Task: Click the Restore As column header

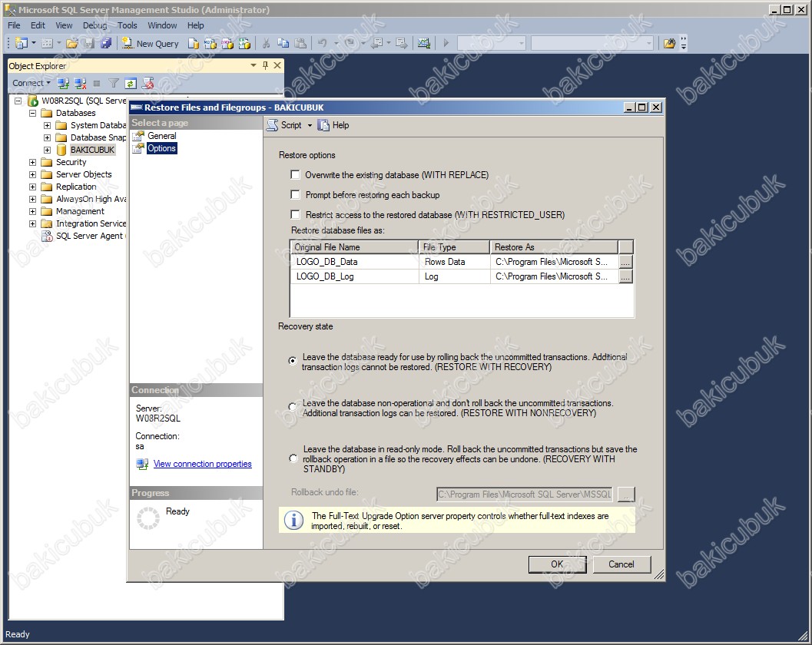Action: (554, 247)
